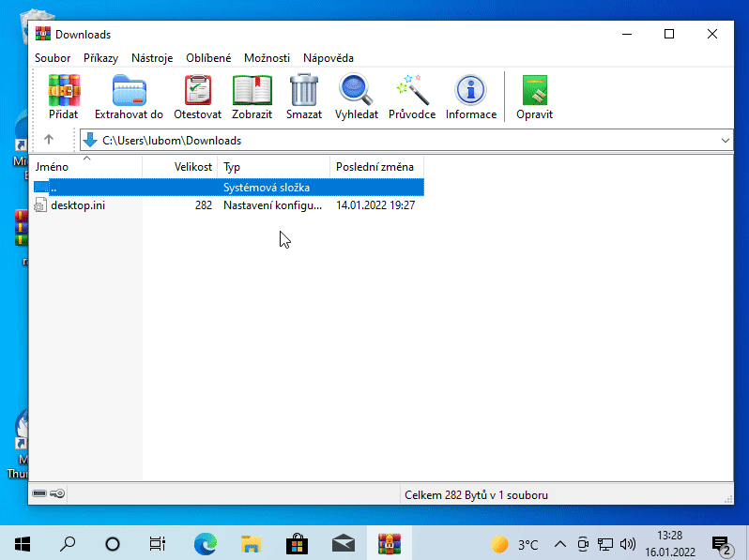Open the Zobrazit view tool
Screen dimensions: 749x560
coord(252,98)
